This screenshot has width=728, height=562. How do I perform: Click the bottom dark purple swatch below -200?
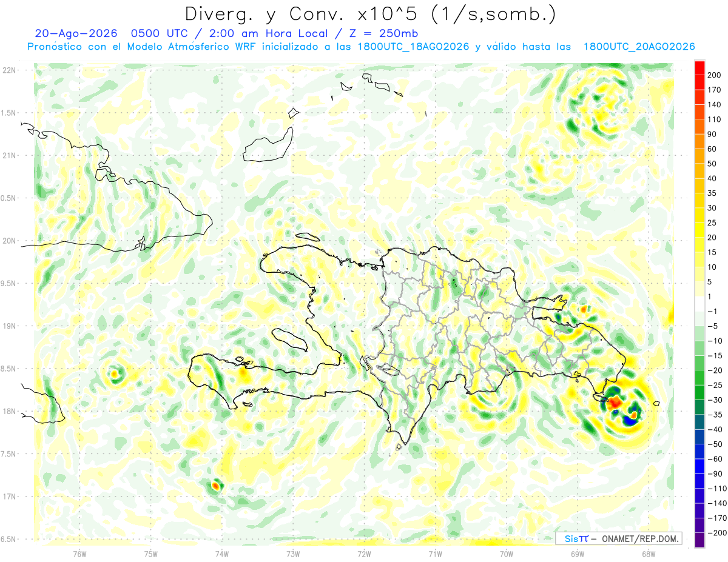699,541
